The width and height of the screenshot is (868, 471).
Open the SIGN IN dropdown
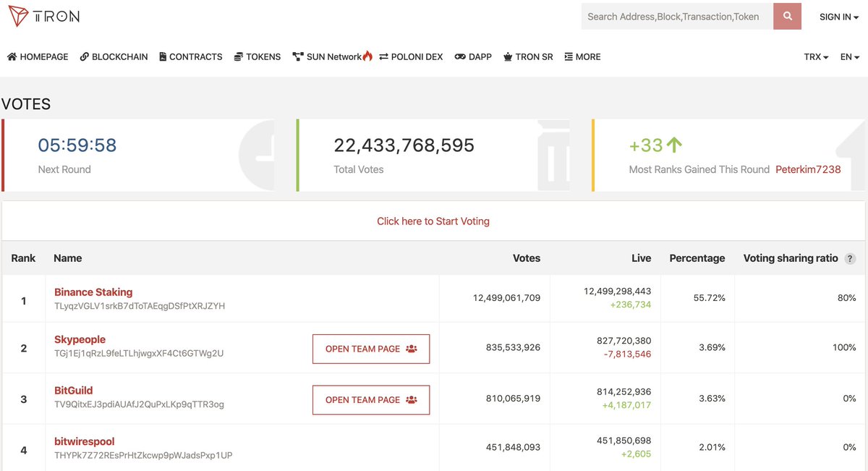pyautogui.click(x=839, y=17)
